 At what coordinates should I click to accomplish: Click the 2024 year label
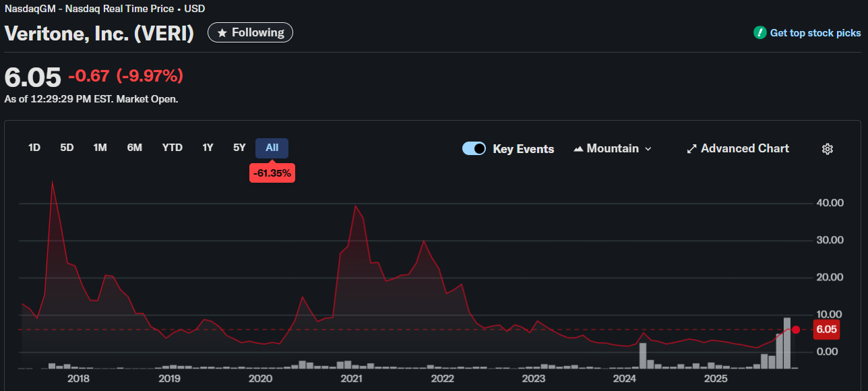625,379
